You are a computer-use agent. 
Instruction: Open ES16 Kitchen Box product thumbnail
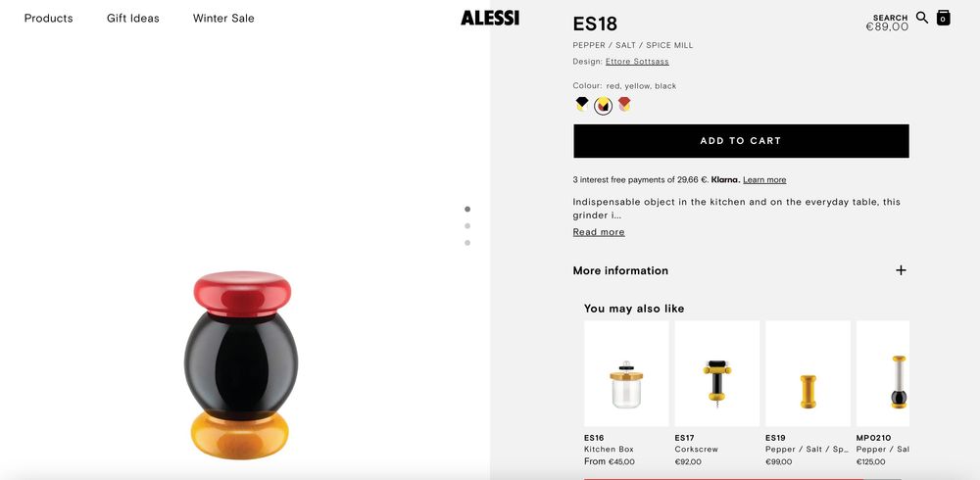coord(626,373)
